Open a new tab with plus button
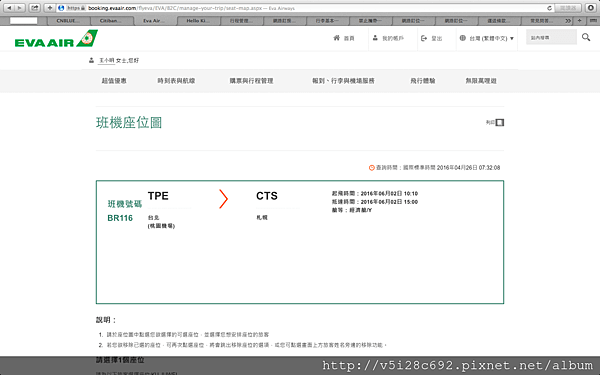 (x=579, y=21)
